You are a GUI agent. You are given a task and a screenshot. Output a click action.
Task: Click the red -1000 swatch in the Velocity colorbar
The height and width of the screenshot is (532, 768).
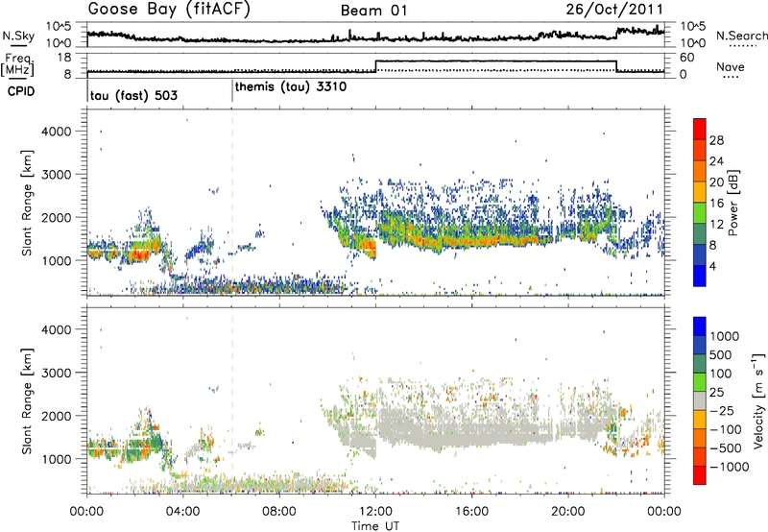700,475
